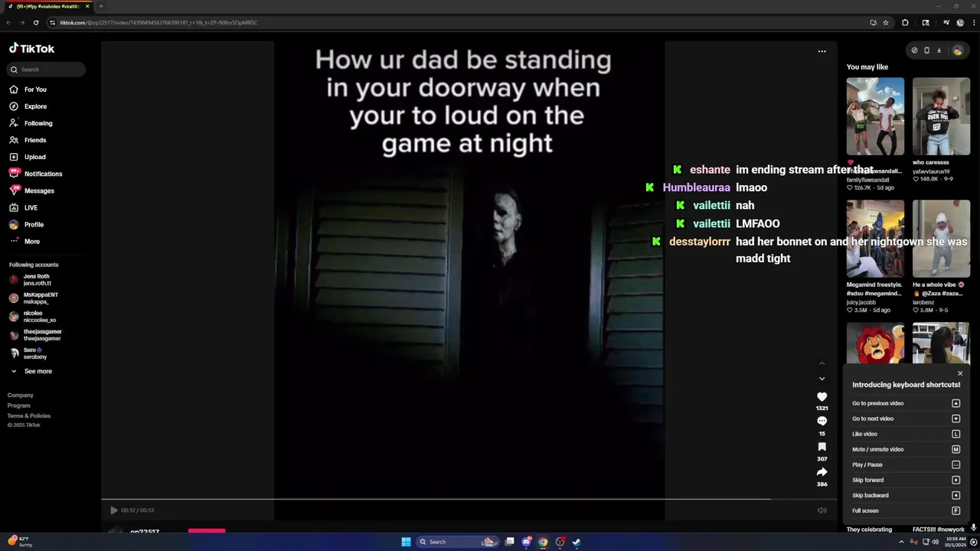Open a new Chrome tab
The height and width of the screenshot is (551, 980).
point(101,6)
